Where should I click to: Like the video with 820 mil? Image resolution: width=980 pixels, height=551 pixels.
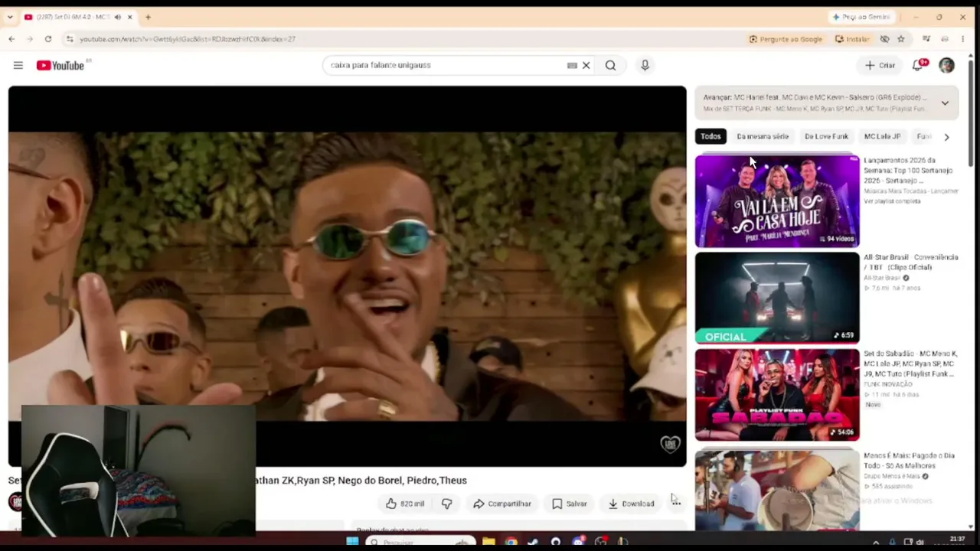pyautogui.click(x=405, y=504)
